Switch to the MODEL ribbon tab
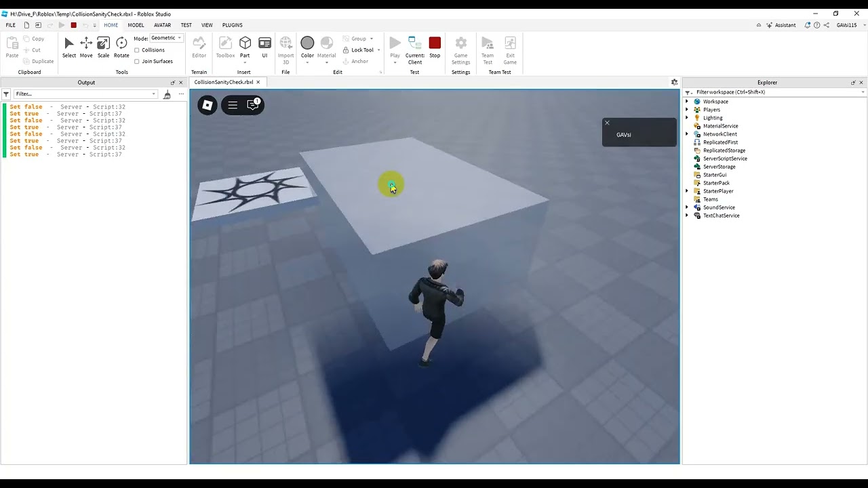Screen dimensions: 868x488 [x=136, y=25]
